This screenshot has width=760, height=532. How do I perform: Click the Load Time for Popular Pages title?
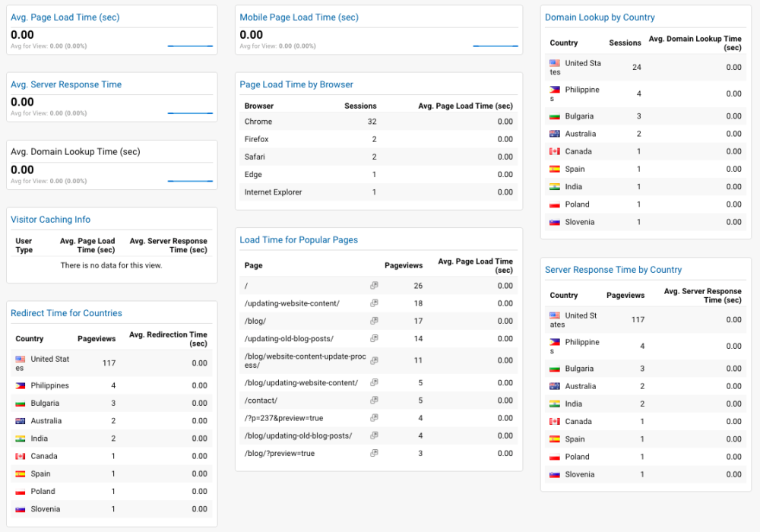tap(299, 240)
